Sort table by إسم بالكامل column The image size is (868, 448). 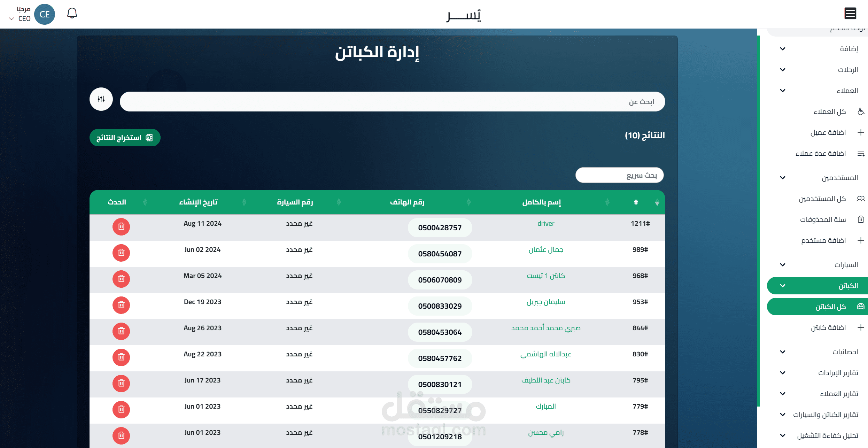[541, 202]
